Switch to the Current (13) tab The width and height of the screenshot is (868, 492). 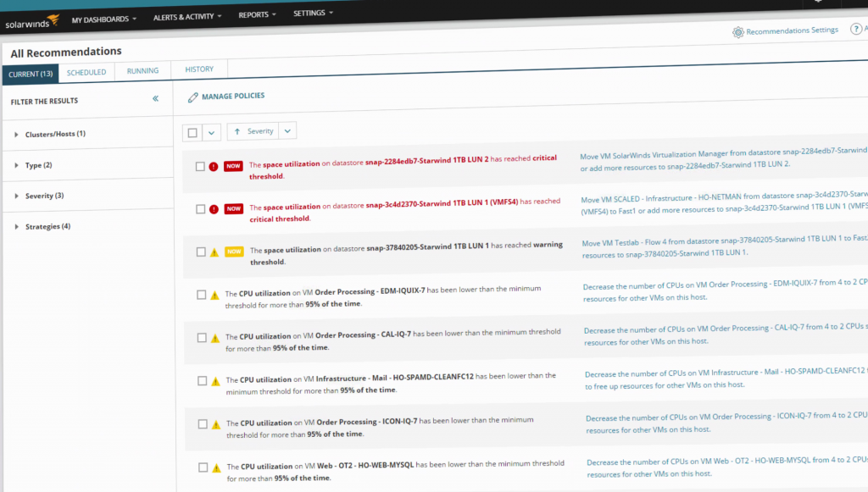pos(31,74)
